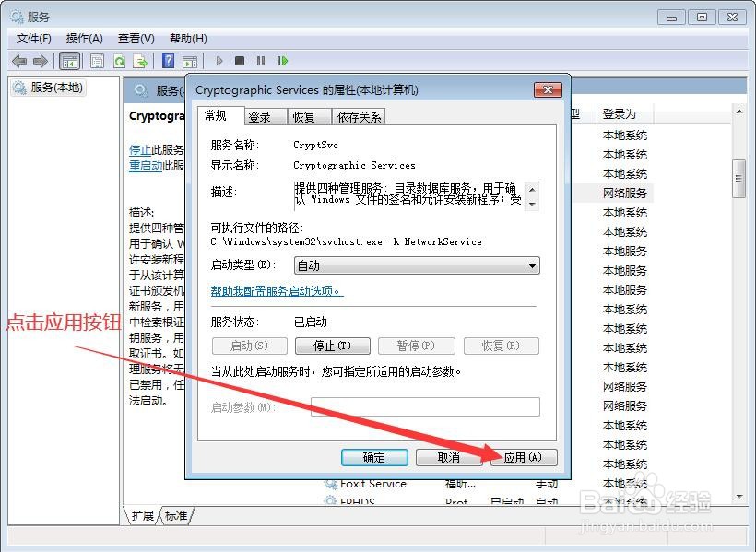Open help using the question mark icon
Screen dimensions: 756x552
coord(168,61)
